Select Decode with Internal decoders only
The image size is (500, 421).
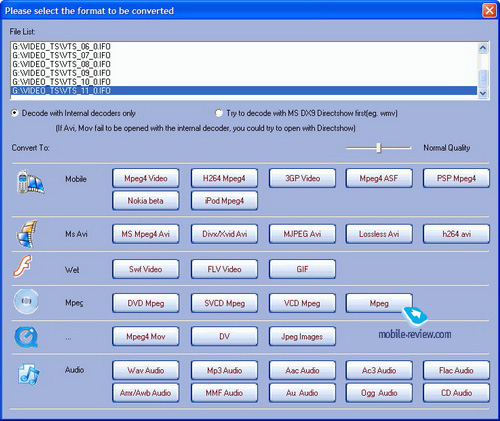[14, 113]
